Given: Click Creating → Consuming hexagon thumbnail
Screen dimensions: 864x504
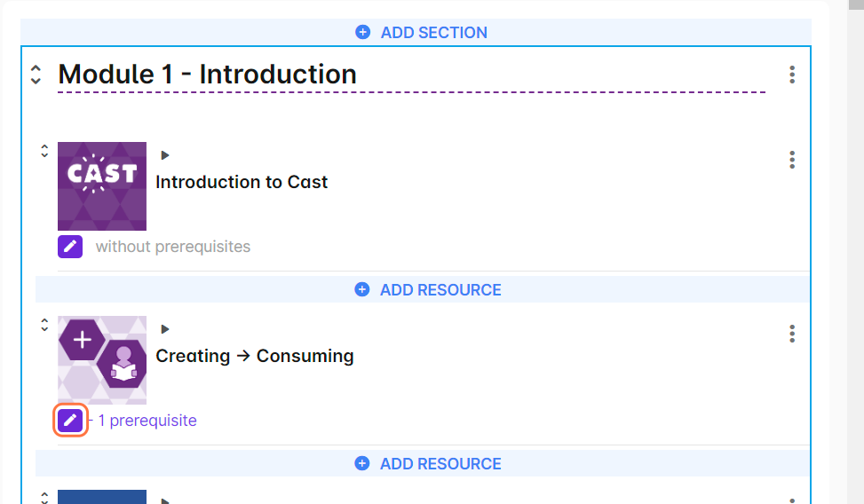Looking at the screenshot, I should pos(102,360).
